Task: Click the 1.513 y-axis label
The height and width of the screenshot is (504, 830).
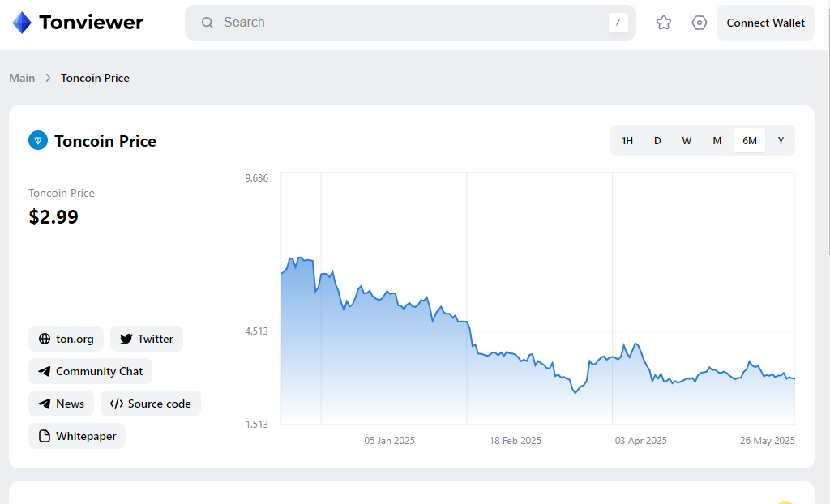Action: click(x=257, y=424)
